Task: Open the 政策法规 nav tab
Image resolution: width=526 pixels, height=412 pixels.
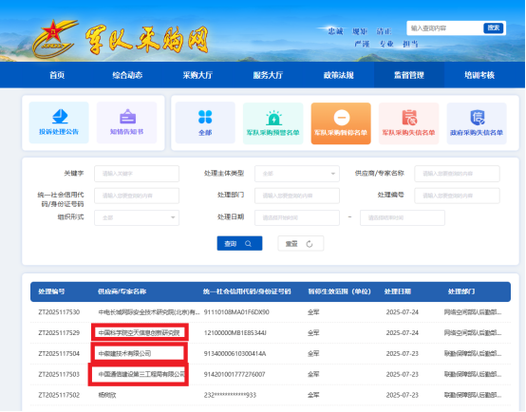Action: tap(338, 75)
